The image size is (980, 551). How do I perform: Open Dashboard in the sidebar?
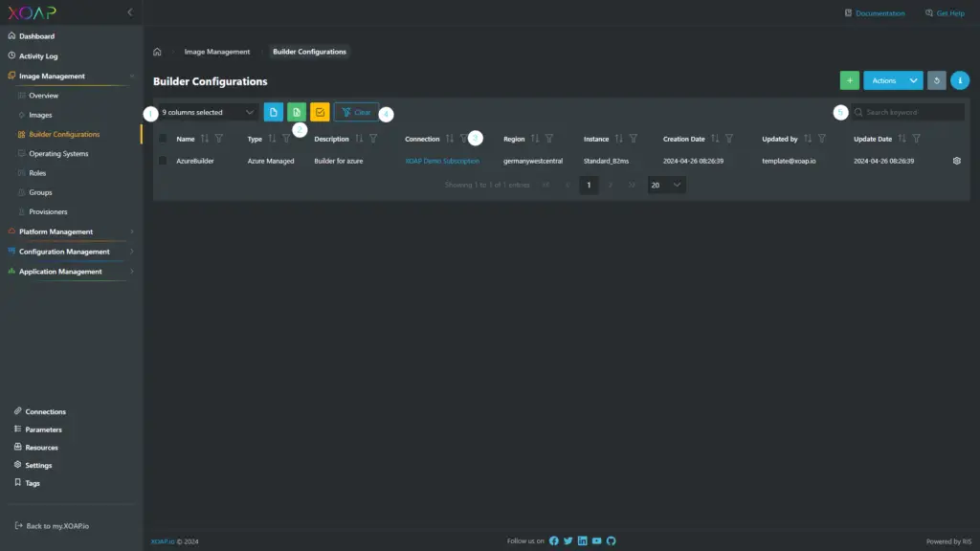[x=36, y=36]
